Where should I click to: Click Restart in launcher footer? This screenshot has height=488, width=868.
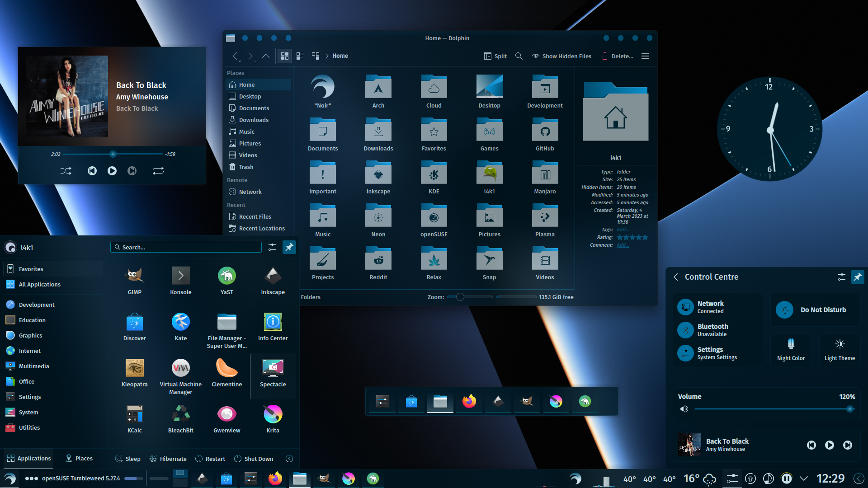[x=210, y=459]
